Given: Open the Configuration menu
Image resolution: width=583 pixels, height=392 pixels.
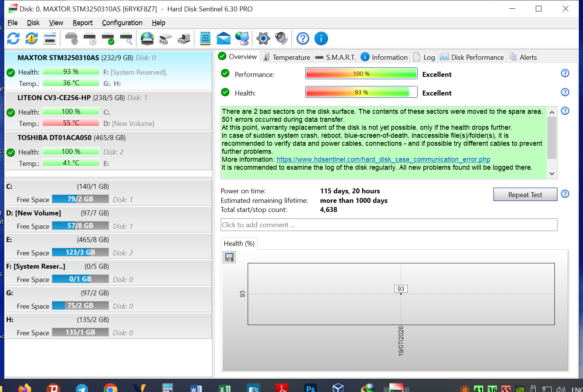Looking at the screenshot, I should [122, 23].
